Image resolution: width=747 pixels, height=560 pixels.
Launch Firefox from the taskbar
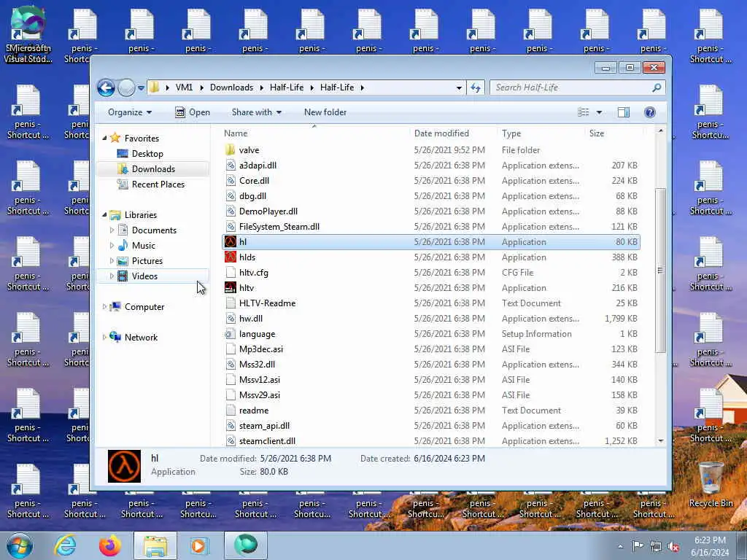(x=110, y=545)
